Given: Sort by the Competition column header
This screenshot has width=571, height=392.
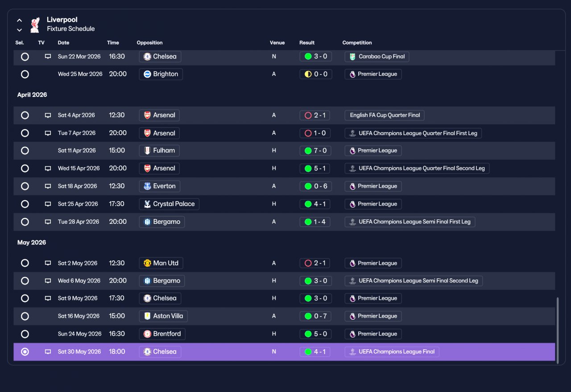Looking at the screenshot, I should click(357, 43).
